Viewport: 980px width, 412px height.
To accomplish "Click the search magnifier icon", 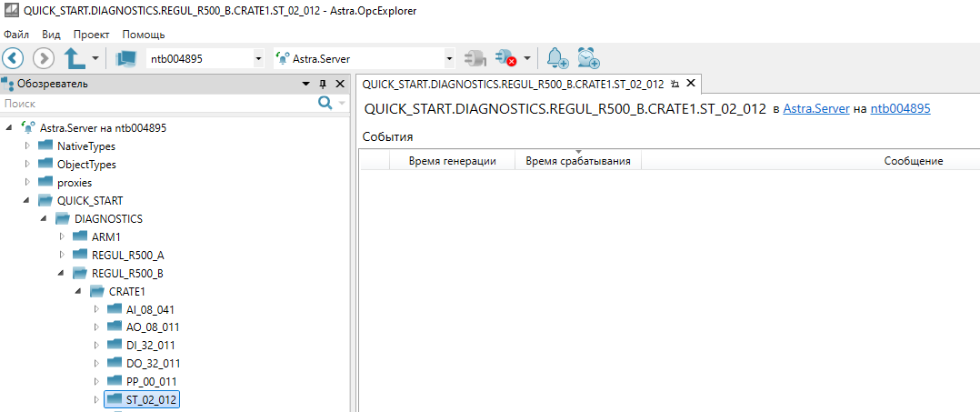I will click(x=325, y=104).
